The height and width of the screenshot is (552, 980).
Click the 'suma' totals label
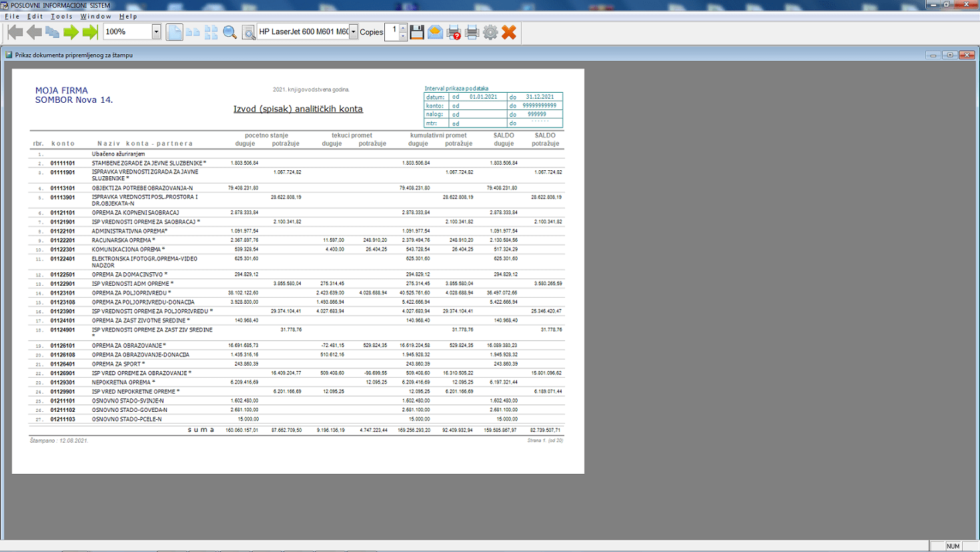pos(201,430)
